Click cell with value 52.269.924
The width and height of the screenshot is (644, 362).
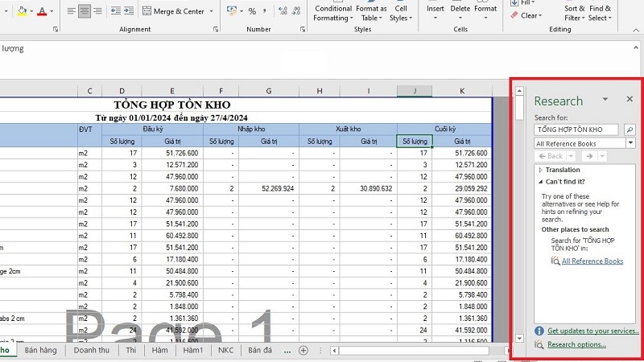269,188
